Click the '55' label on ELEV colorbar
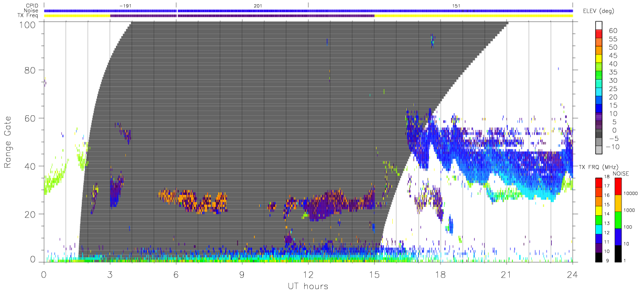Image resolution: width=644 pixels, height=297 pixels. (x=613, y=39)
